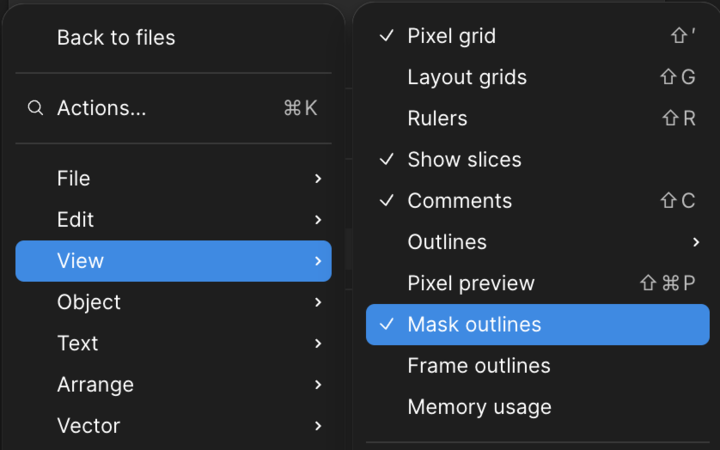Go Back to files
The width and height of the screenshot is (720, 450).
[x=174, y=38]
